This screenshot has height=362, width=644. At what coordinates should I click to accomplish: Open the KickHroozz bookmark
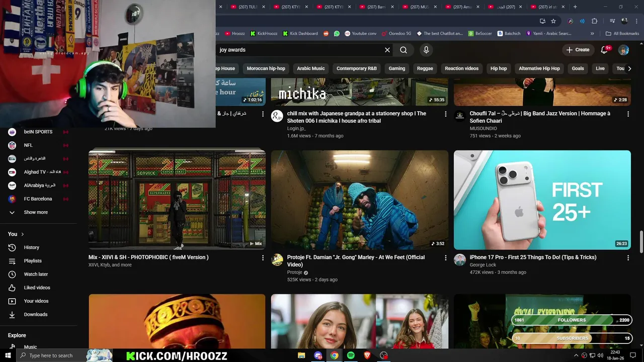coord(264,34)
